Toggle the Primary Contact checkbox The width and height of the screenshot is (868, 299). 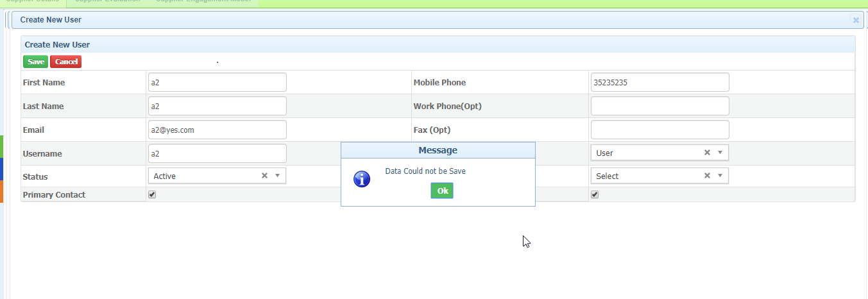(x=152, y=194)
